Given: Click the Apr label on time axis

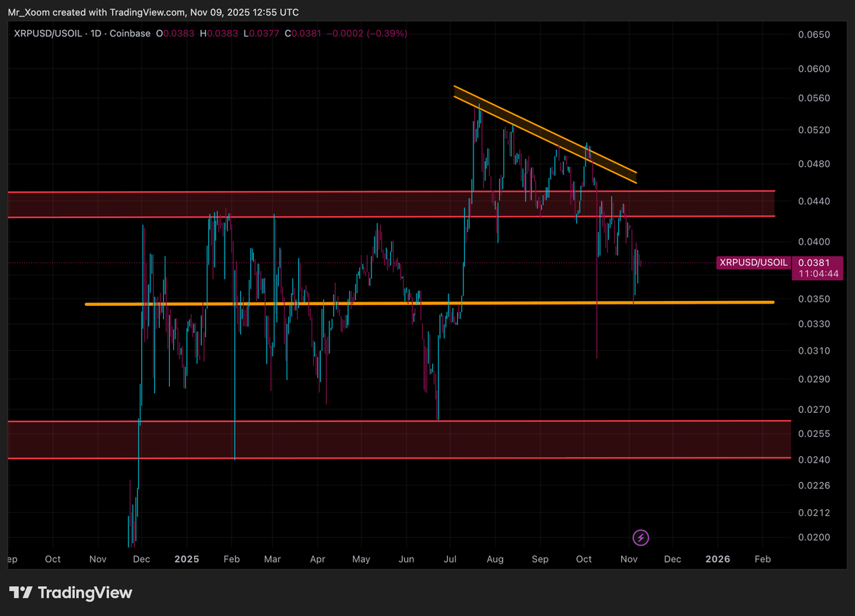Looking at the screenshot, I should (317, 559).
